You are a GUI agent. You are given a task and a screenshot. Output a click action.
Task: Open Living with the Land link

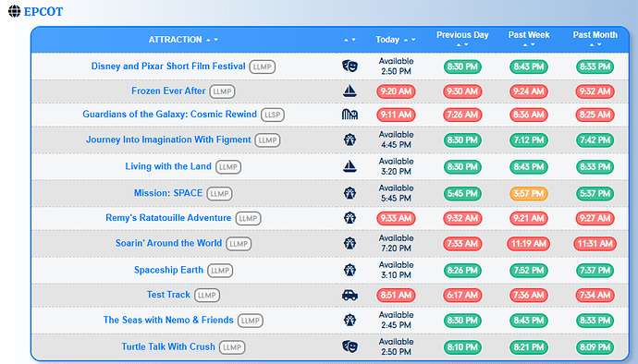[x=168, y=166]
